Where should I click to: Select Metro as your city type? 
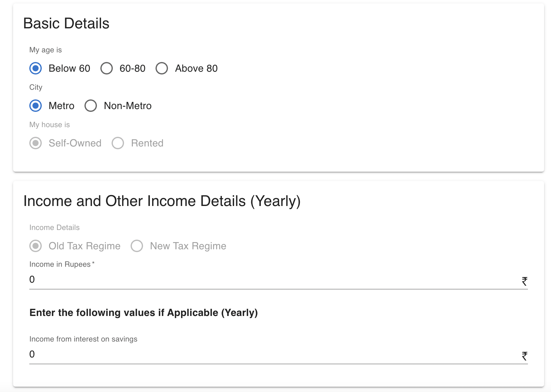[x=35, y=106]
